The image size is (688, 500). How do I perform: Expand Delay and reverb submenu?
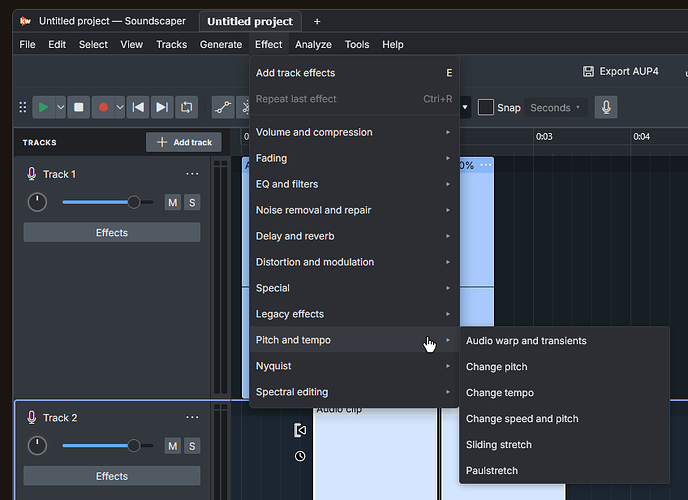tap(354, 236)
